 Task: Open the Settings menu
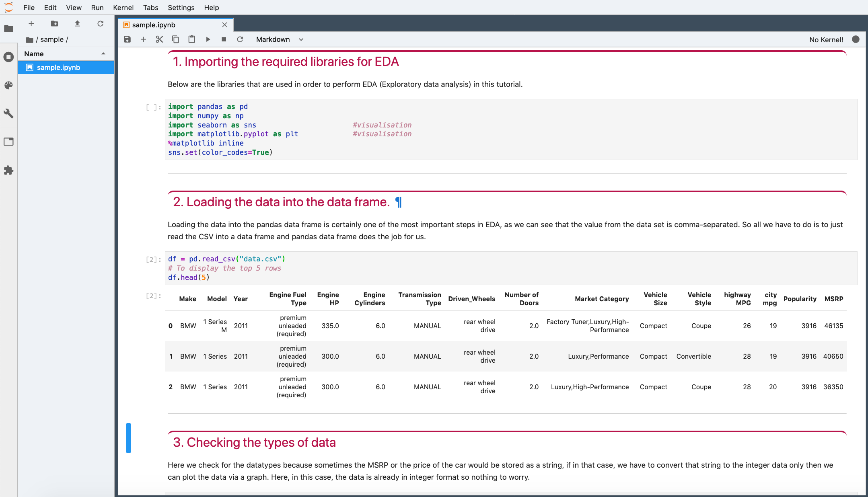181,8
